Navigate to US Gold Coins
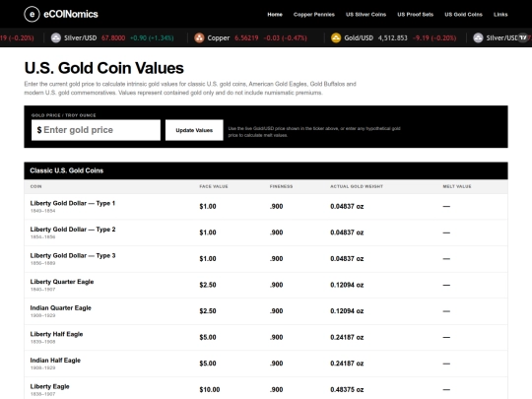532x399 pixels. tap(463, 14)
